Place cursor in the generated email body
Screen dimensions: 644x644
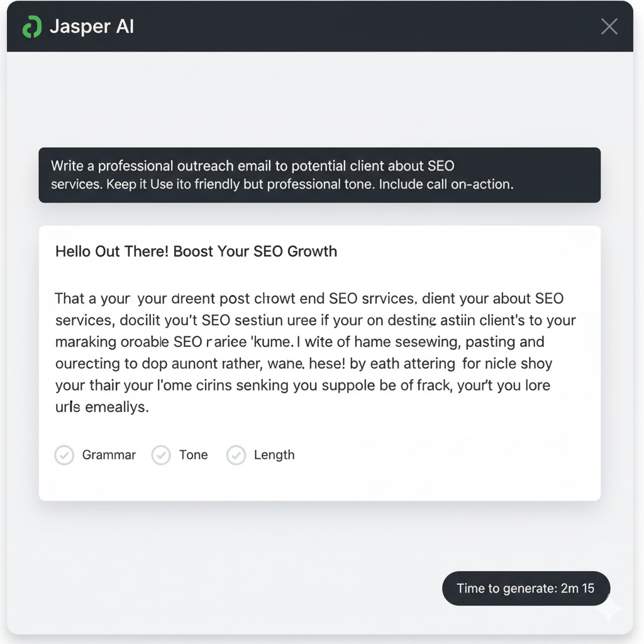coord(314,353)
